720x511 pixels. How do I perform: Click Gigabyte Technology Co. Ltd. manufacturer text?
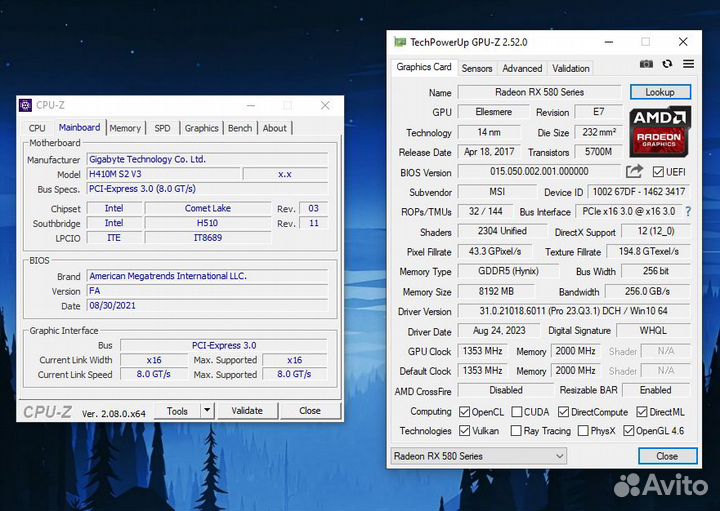pos(147,159)
